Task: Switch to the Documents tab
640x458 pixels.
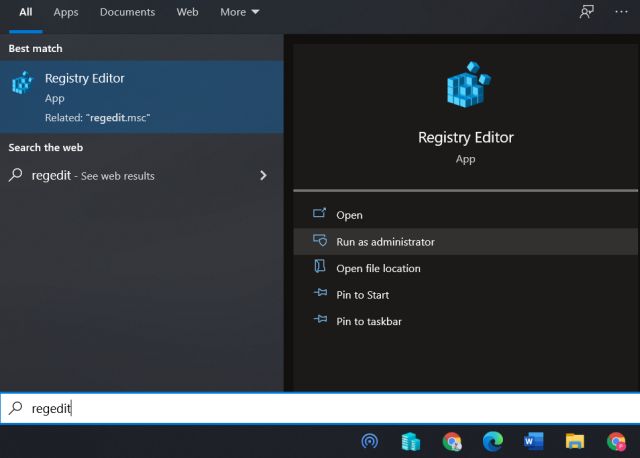Action: pos(127,12)
